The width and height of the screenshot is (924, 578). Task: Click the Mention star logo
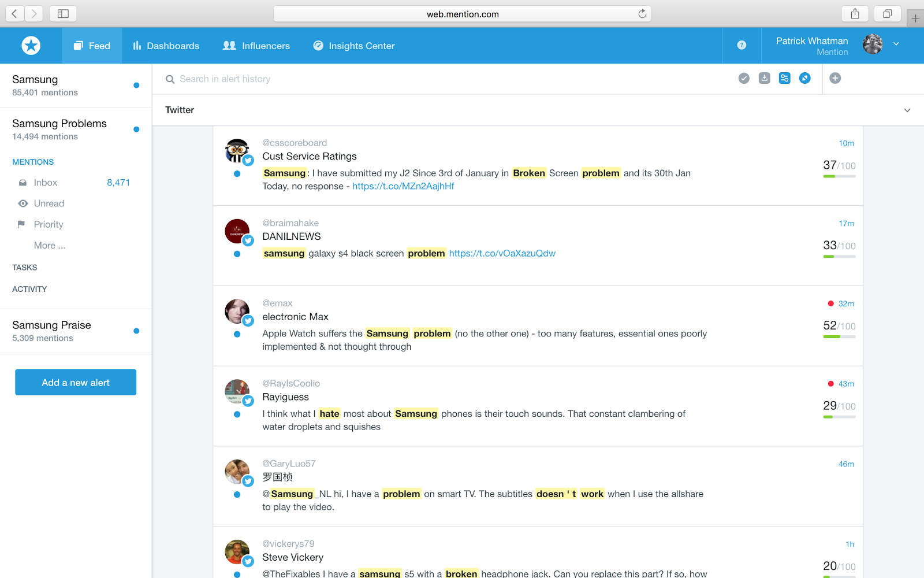coord(31,45)
